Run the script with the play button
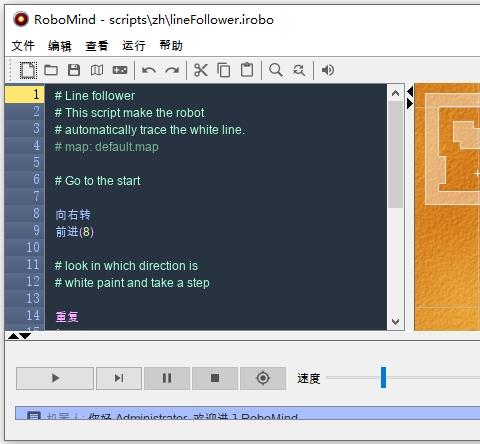Screen dimensions: 480x444 tap(55, 378)
